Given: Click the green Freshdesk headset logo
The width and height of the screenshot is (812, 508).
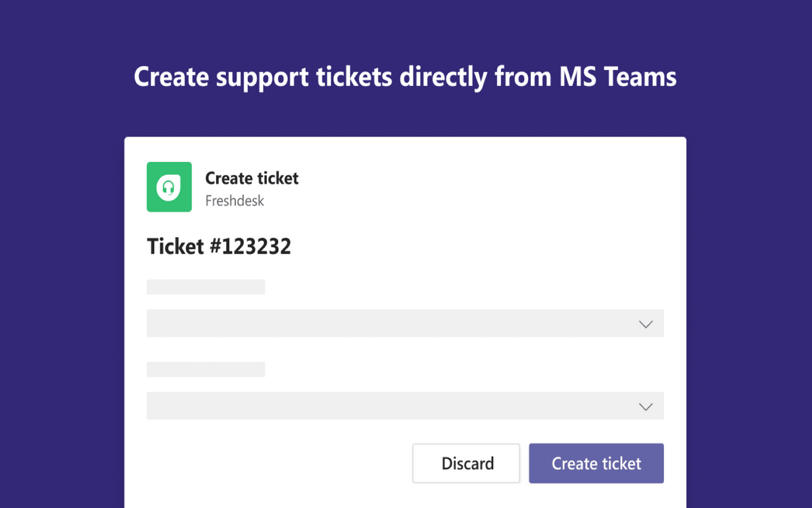Looking at the screenshot, I should (169, 186).
